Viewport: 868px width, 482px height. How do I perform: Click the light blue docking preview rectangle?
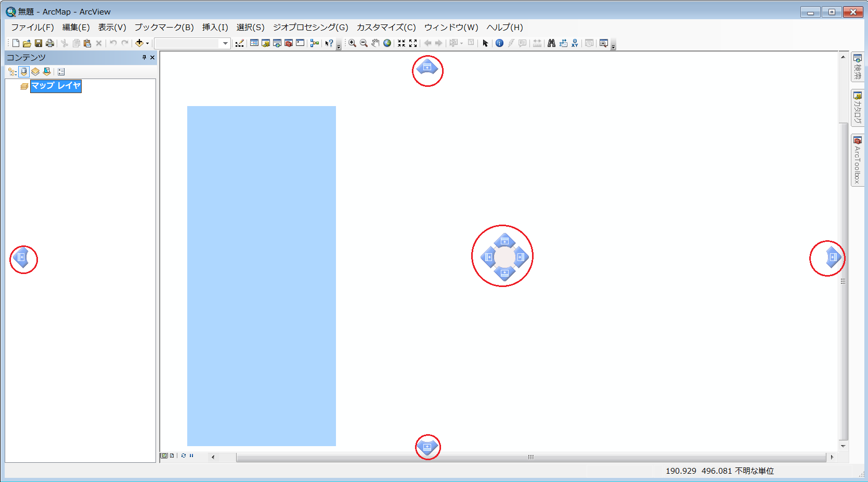262,276
